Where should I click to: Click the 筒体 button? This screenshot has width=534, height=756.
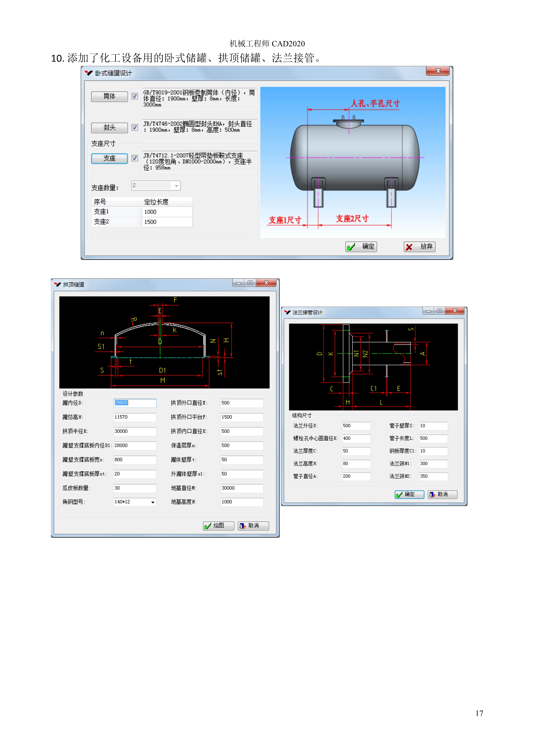(x=109, y=97)
